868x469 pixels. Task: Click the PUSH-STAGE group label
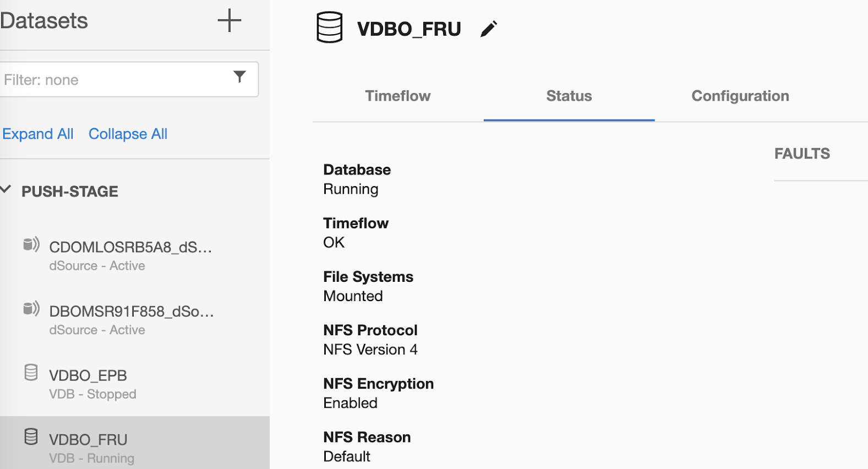pos(70,192)
